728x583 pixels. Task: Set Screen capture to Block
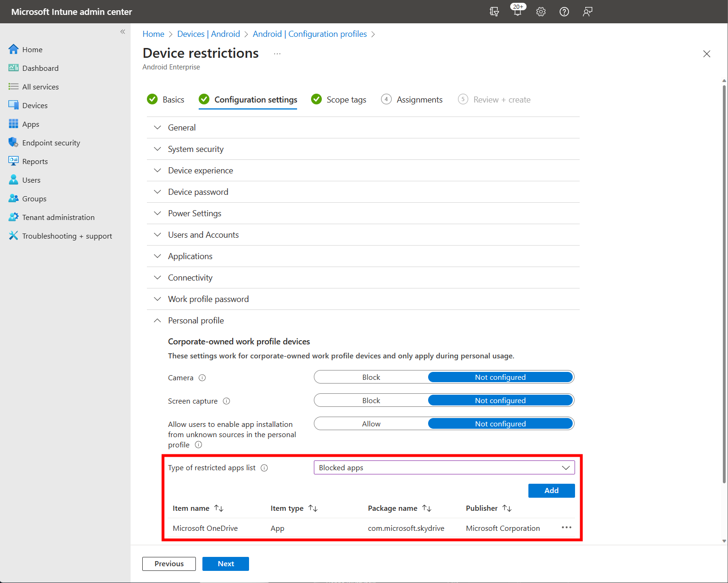click(x=371, y=400)
